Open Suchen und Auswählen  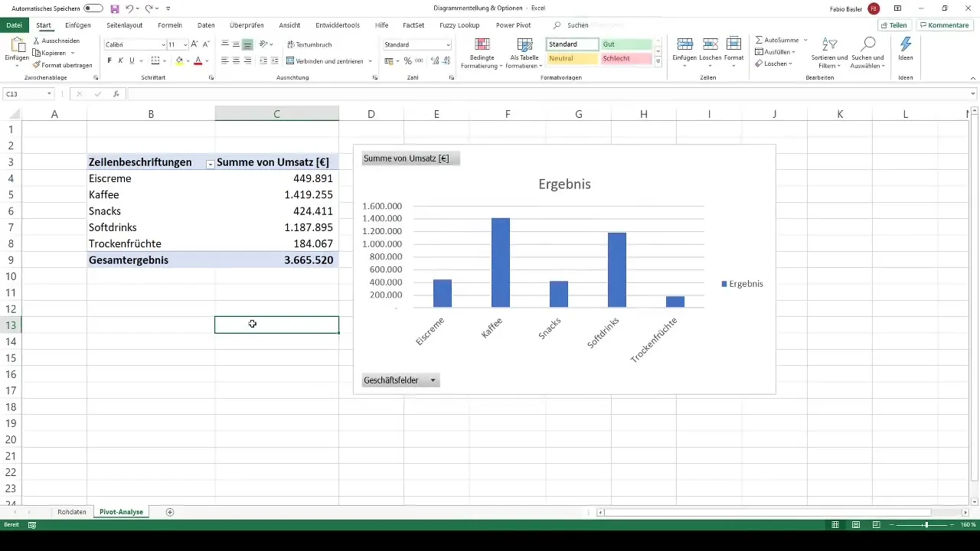pos(868,53)
